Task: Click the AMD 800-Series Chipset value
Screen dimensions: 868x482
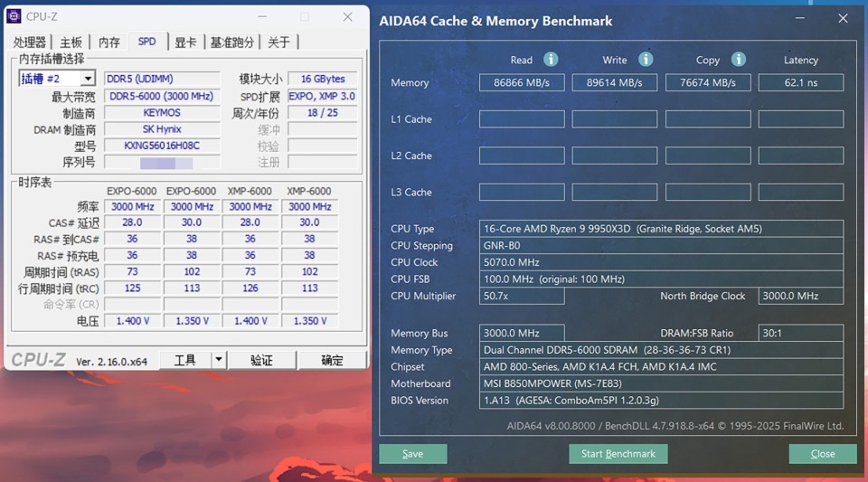Action: pos(662,367)
